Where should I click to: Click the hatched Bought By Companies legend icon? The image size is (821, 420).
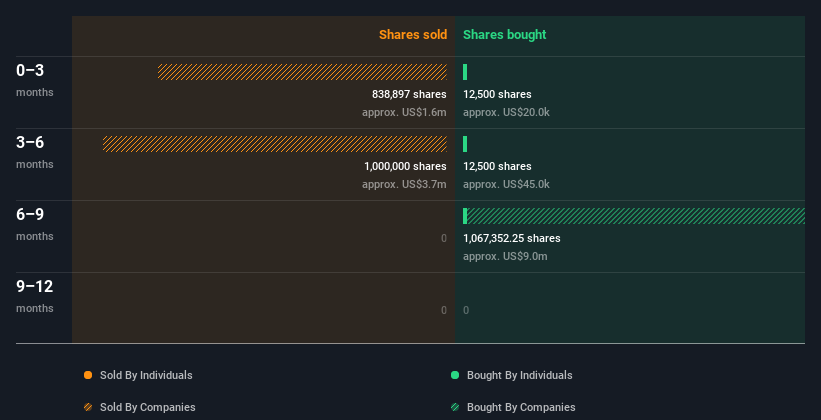pos(455,407)
